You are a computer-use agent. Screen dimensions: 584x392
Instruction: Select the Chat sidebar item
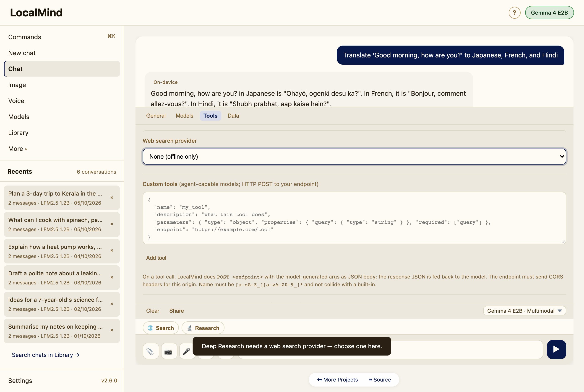[62, 69]
